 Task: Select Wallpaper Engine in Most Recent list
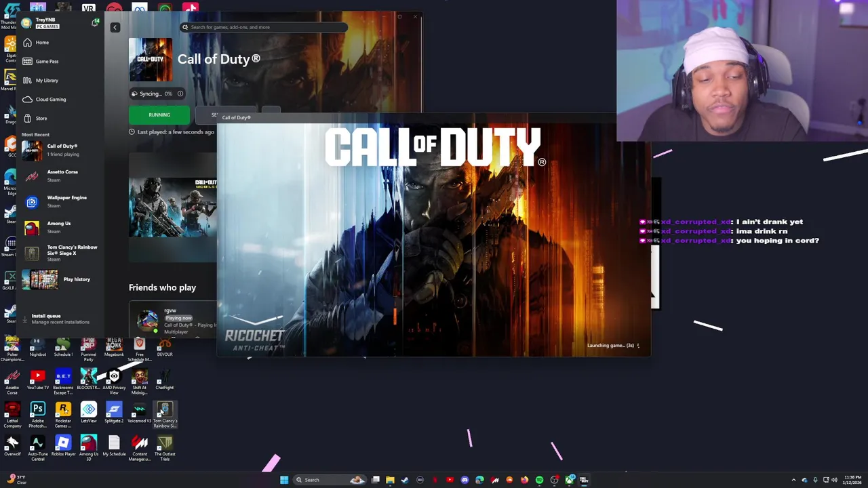click(61, 201)
